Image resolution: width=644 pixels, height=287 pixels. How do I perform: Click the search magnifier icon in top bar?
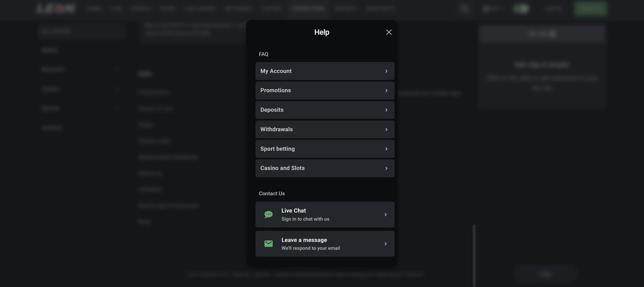[464, 9]
